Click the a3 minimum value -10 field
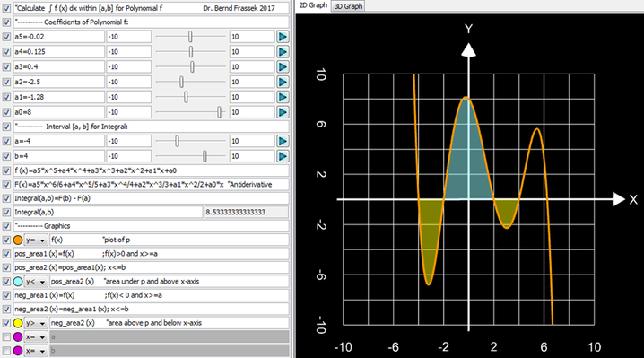Viewport: 644px width, 358px height. coord(128,66)
